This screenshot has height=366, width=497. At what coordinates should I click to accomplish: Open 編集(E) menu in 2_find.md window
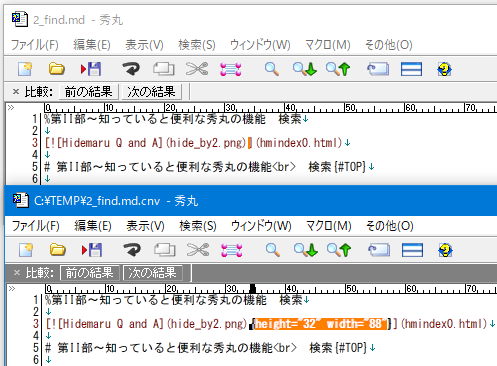click(92, 44)
